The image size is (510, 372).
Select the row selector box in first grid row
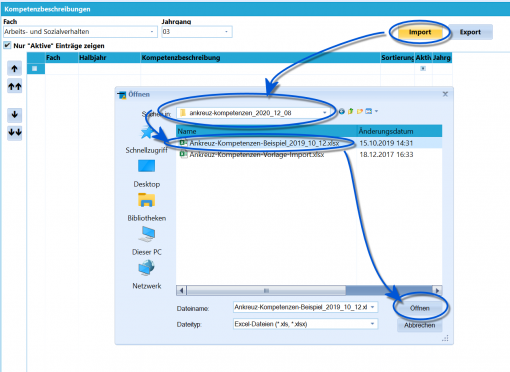point(34,68)
